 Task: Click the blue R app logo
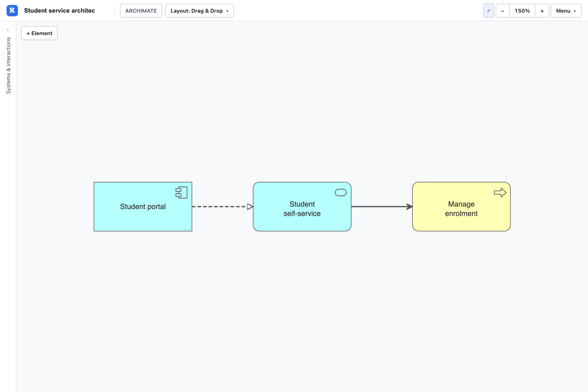point(12,11)
